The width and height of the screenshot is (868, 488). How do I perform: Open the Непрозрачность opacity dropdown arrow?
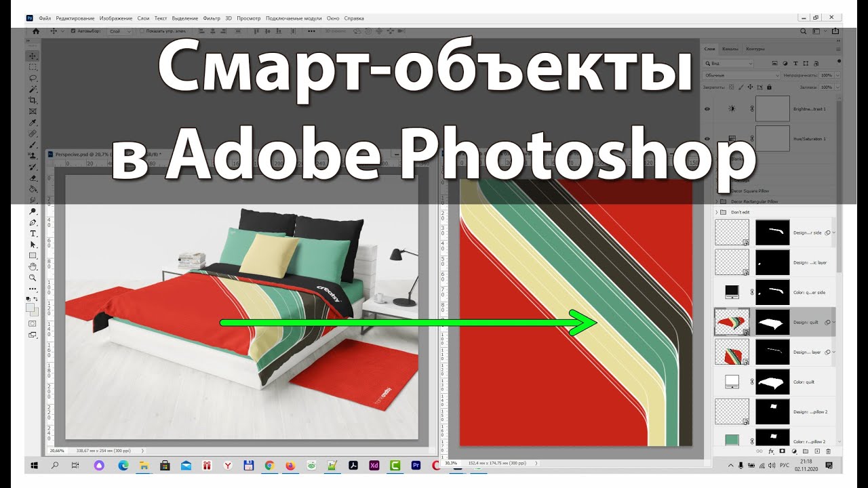click(837, 75)
